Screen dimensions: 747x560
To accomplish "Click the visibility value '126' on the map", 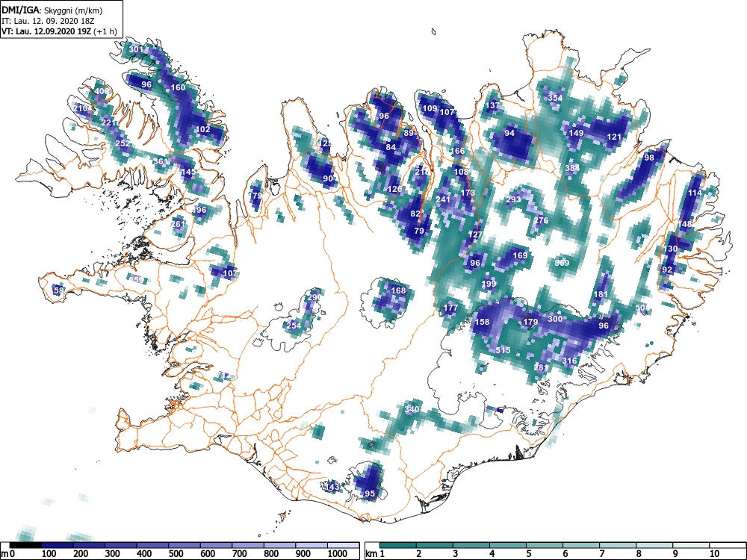I will (x=394, y=190).
